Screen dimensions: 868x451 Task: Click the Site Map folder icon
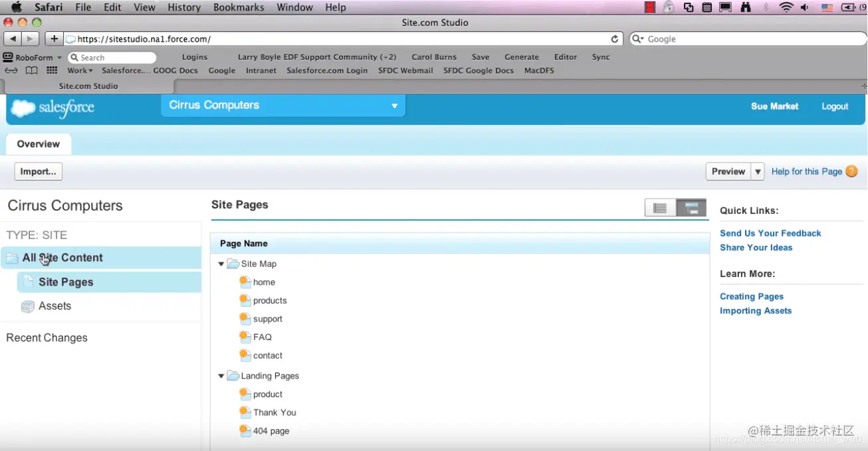point(233,264)
